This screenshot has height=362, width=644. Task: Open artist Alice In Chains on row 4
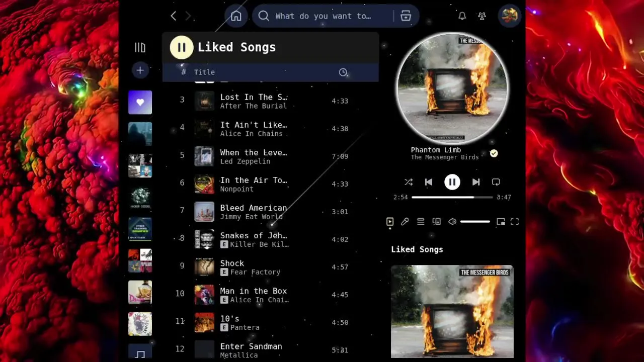[x=252, y=134]
